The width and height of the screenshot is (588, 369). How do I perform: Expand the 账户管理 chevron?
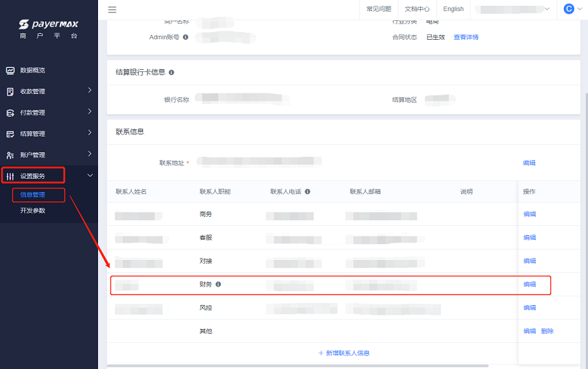pos(90,153)
